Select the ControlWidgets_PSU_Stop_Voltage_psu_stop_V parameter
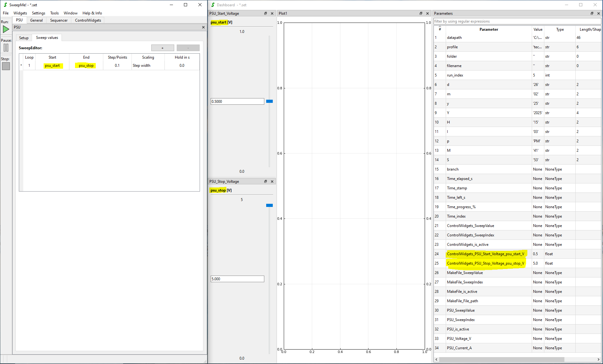The image size is (603, 364). (517, 263)
